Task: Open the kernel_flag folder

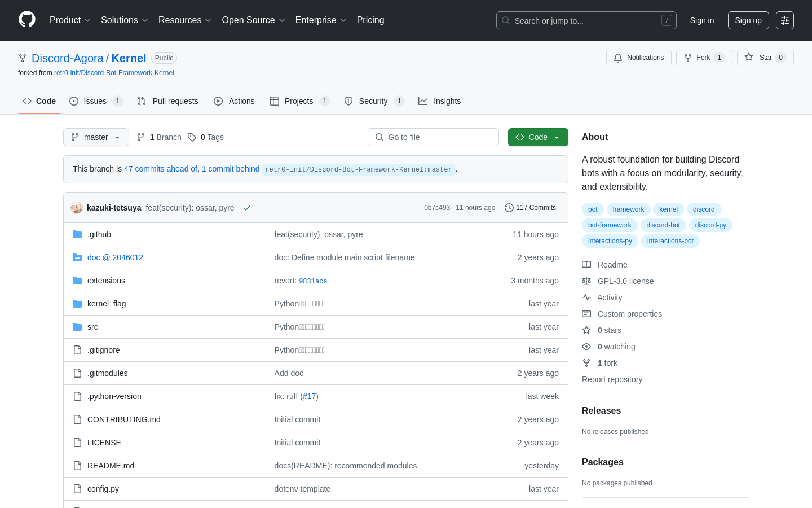Action: point(107,304)
